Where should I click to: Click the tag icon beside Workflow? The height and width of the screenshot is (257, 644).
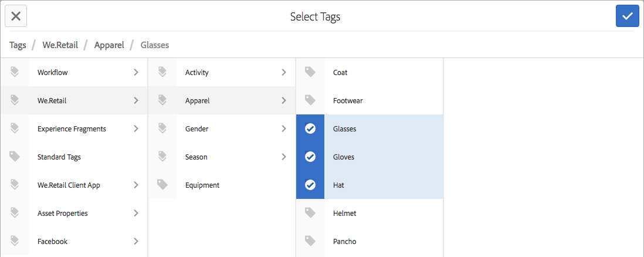[15, 72]
